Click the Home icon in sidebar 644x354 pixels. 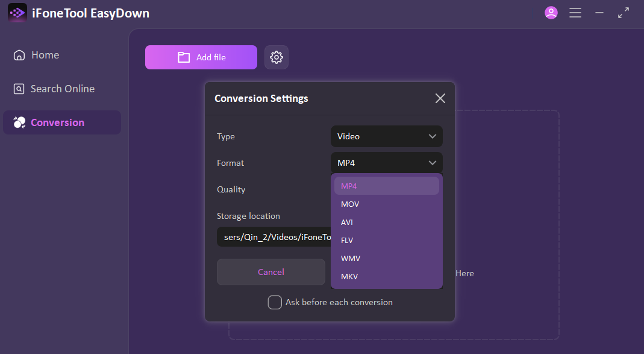19,55
